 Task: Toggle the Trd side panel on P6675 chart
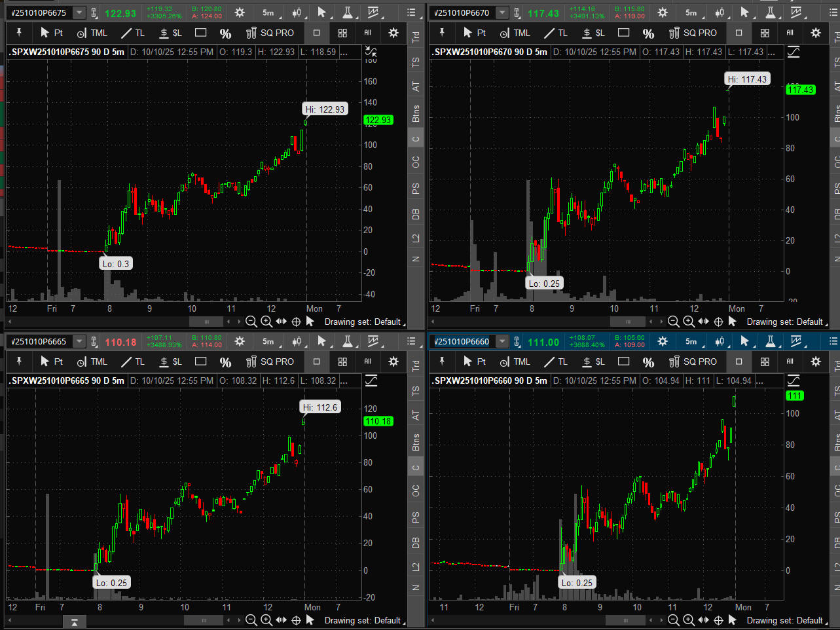416,37
